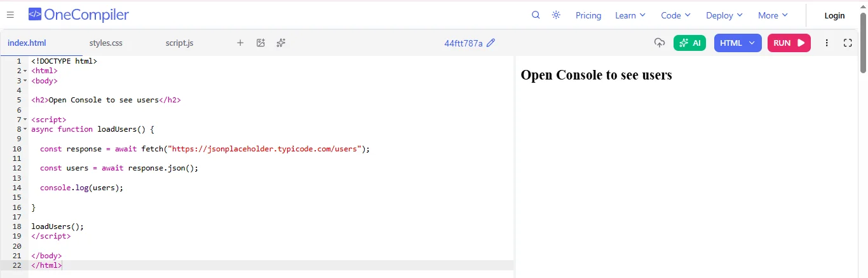Click the OneCompiler logo
This screenshot has height=278, width=868.
(x=79, y=15)
